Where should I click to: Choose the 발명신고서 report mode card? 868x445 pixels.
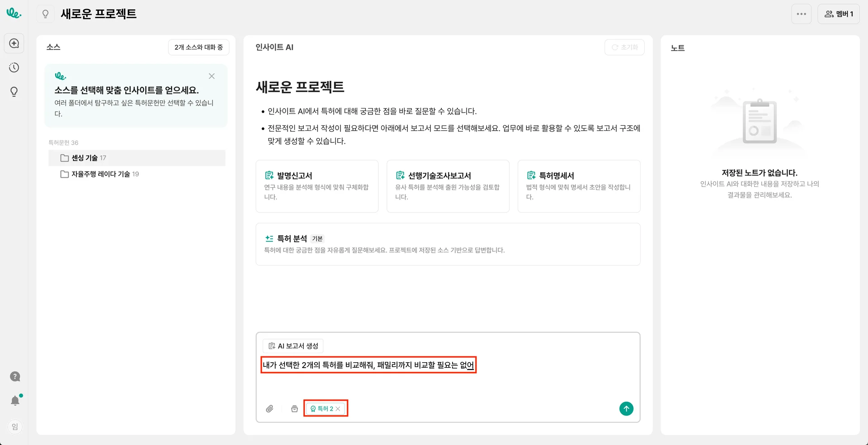pyautogui.click(x=317, y=186)
